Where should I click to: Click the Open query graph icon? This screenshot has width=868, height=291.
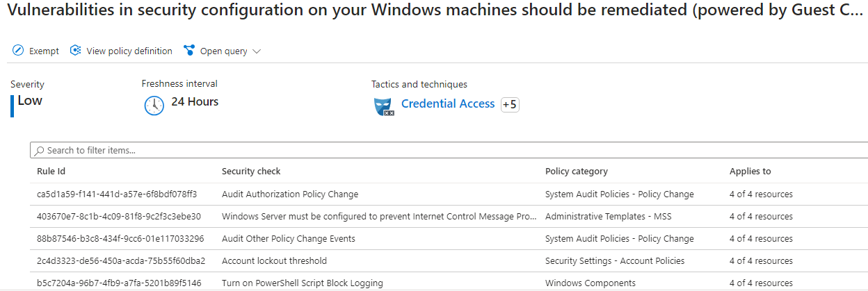pyautogui.click(x=188, y=51)
